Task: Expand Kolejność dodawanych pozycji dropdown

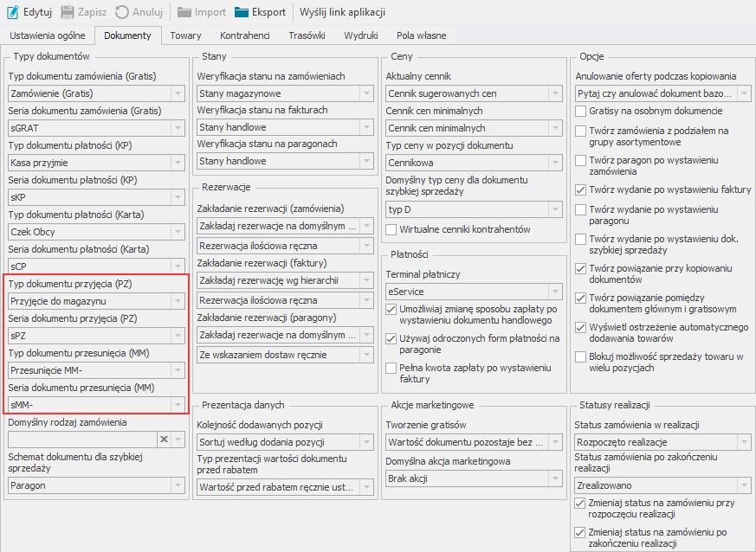Action: click(x=366, y=442)
